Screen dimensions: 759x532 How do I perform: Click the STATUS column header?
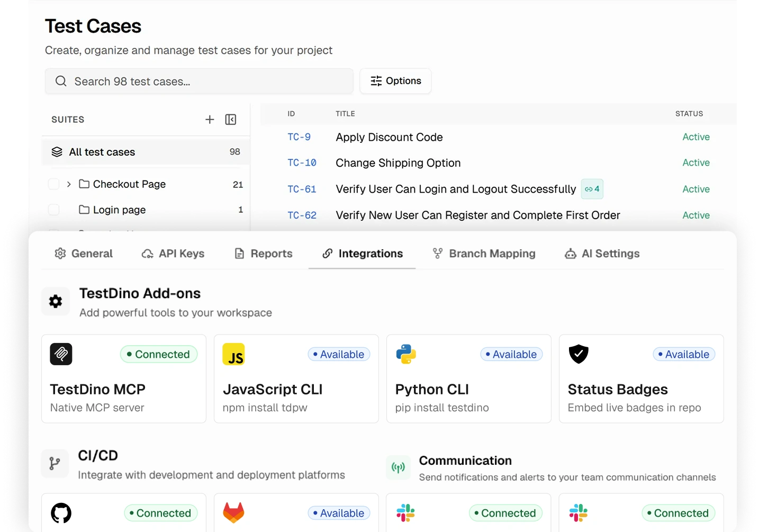[x=689, y=114]
